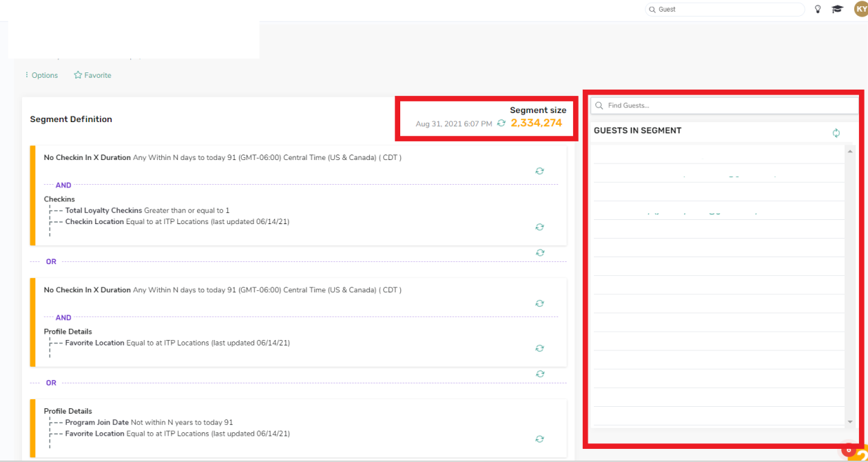Open the graduation cap learning icon
This screenshot has height=462, width=868.
(x=837, y=9)
